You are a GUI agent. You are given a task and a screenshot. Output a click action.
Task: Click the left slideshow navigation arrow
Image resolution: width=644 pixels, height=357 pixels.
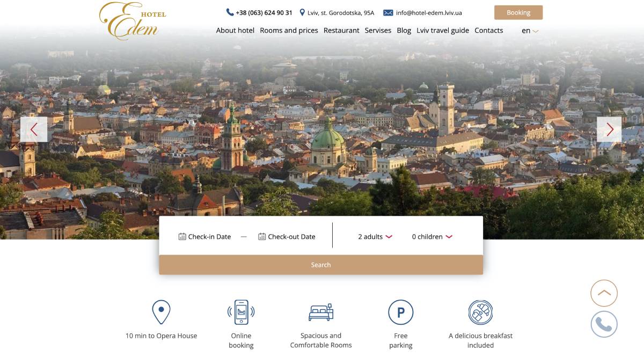pos(34,129)
